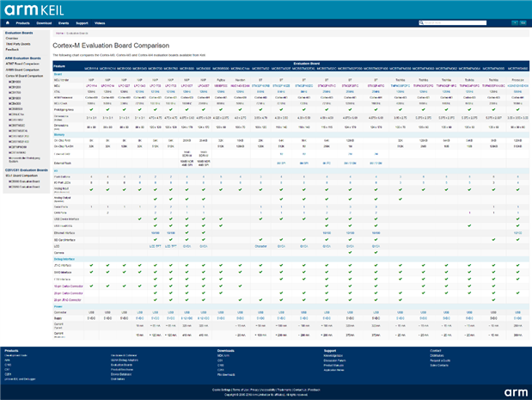Image resolution: width=532 pixels, height=400 pixels.
Task: Open Request a Quote in the footer
Action: pyautogui.click(x=440, y=360)
